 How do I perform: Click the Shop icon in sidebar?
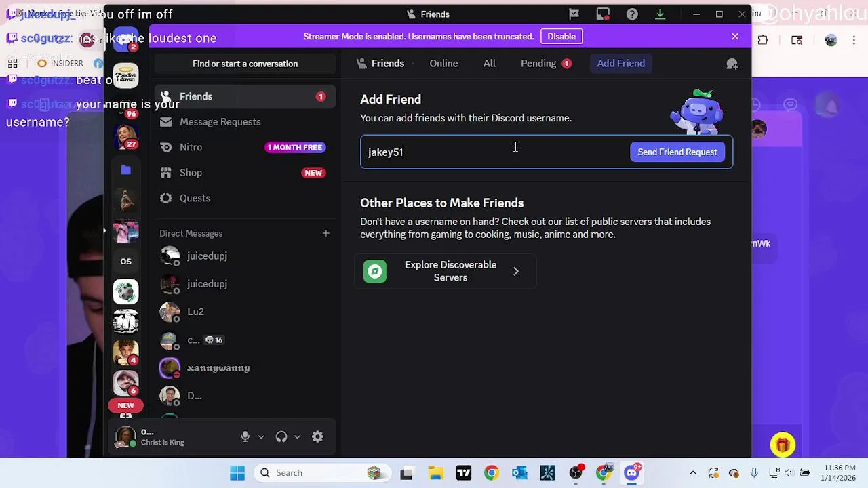tap(165, 173)
